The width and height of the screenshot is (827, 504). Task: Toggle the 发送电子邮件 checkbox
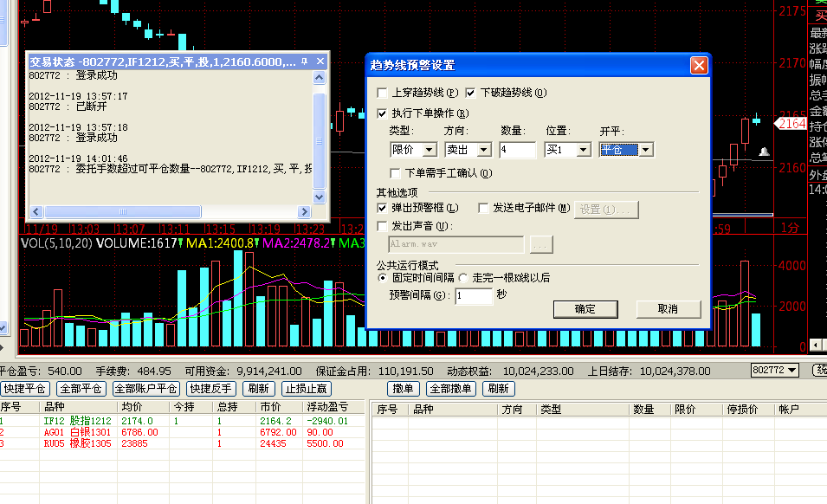pos(483,208)
